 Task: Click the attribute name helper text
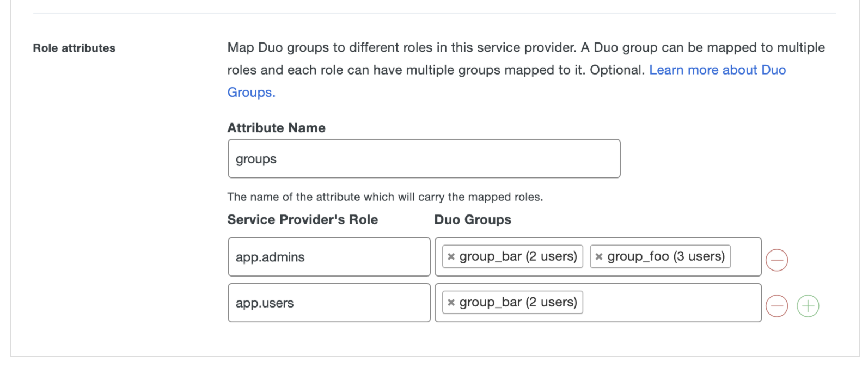[x=385, y=197]
